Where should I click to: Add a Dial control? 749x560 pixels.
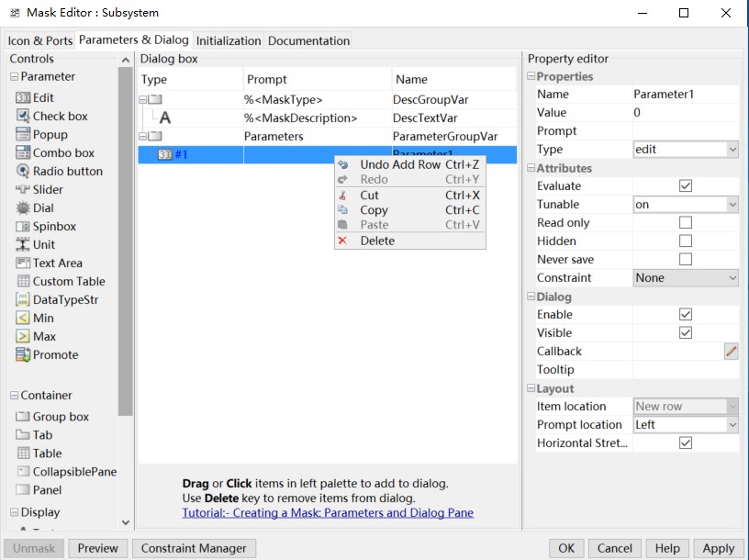coord(35,207)
